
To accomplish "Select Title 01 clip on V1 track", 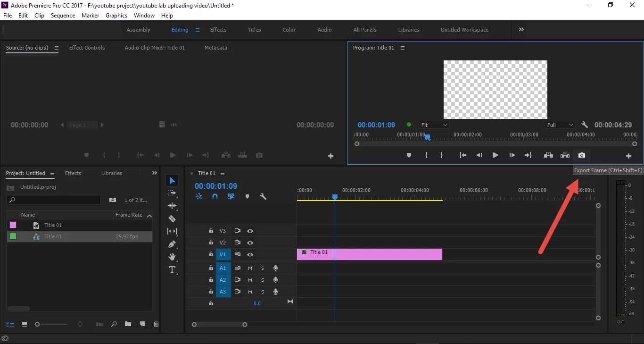I will coord(370,254).
